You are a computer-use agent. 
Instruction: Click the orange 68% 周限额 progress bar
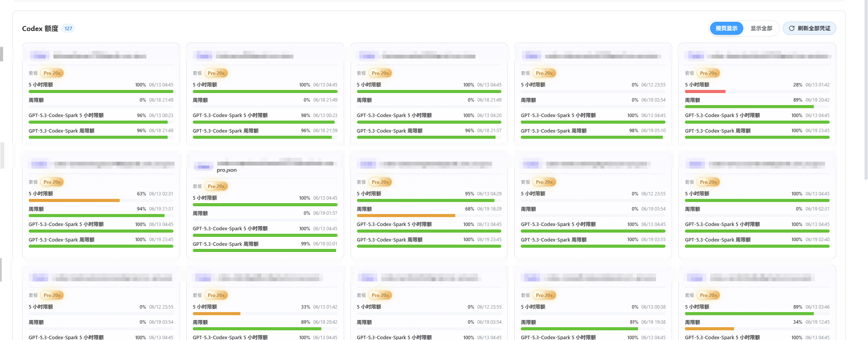pos(406,216)
